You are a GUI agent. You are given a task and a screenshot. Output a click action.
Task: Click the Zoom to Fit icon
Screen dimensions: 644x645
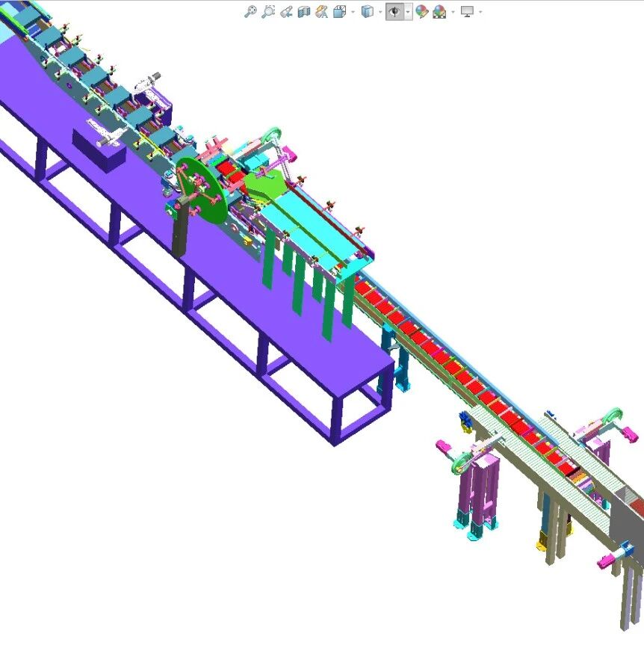(251, 11)
